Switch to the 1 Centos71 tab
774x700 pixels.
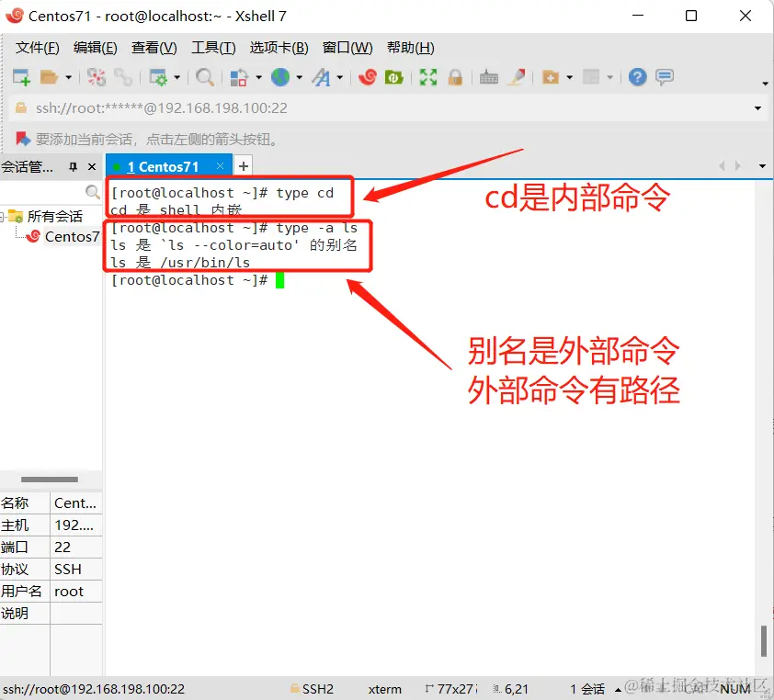[x=163, y=167]
